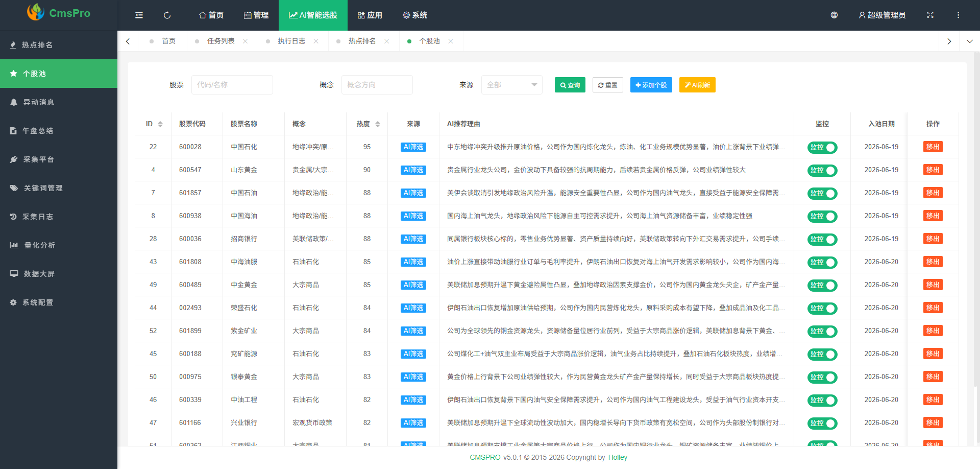Viewport: 980px width, 469px height.
Task: Open the 来源 dropdown
Action: [x=512, y=85]
